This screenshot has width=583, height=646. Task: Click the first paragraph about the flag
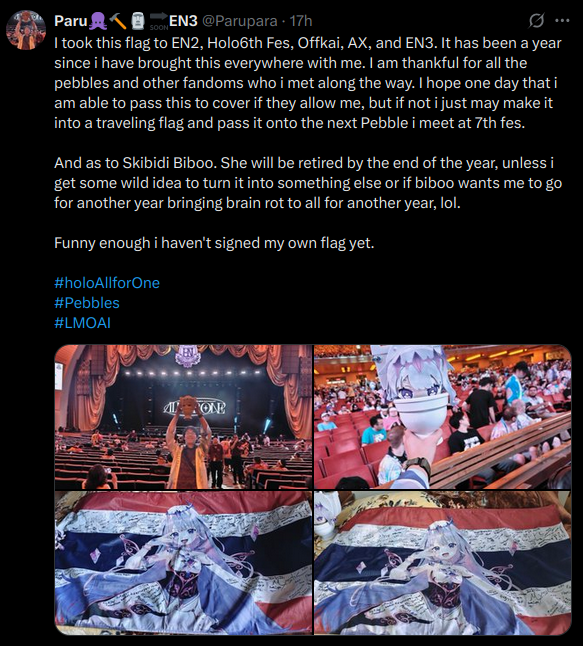point(308,83)
